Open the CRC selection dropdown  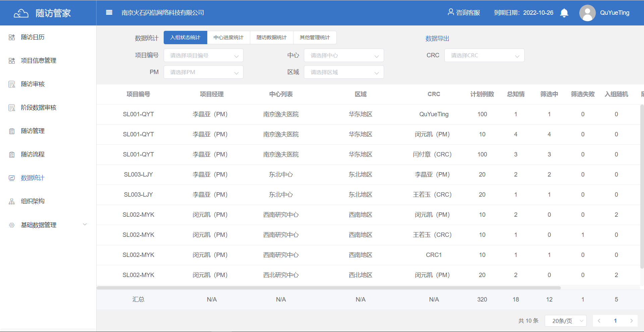tap(484, 56)
